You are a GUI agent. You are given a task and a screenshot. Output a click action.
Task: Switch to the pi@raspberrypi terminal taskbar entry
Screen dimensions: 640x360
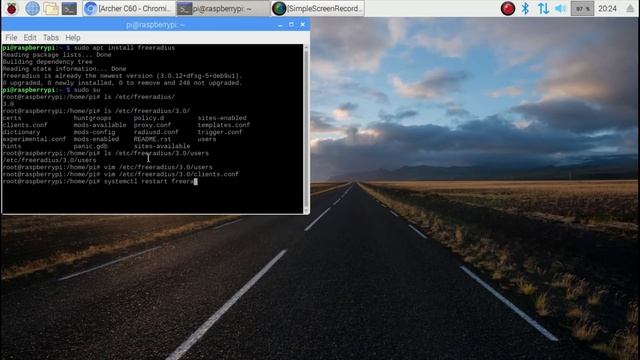click(x=223, y=8)
